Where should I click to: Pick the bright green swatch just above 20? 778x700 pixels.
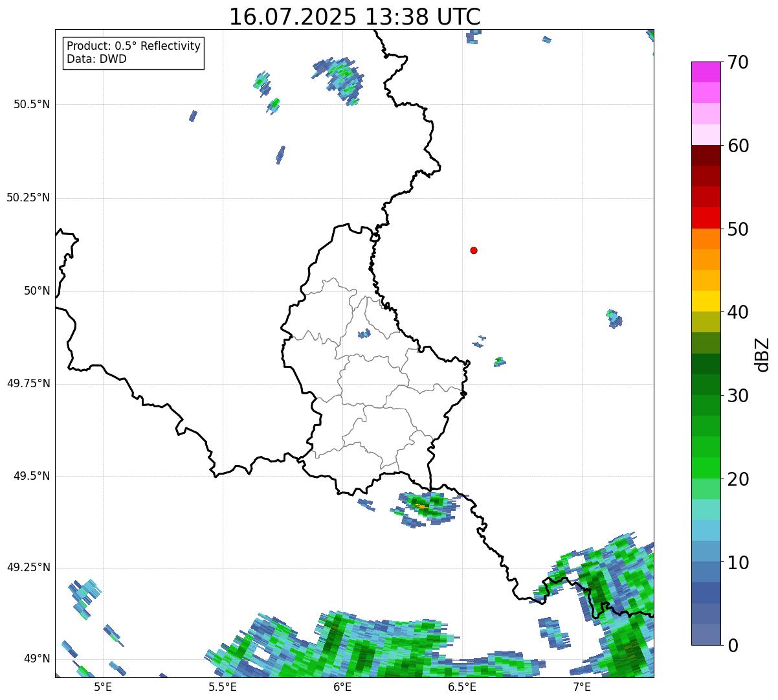tap(706, 468)
